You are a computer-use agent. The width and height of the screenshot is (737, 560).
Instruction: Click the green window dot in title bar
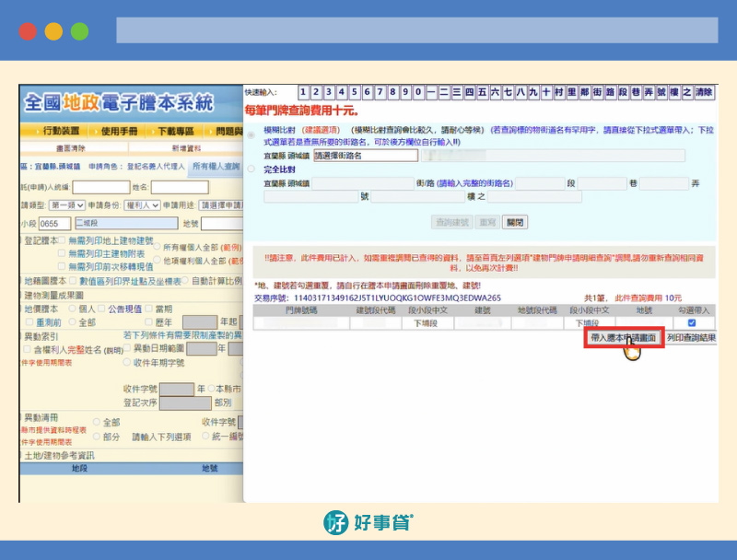79,30
